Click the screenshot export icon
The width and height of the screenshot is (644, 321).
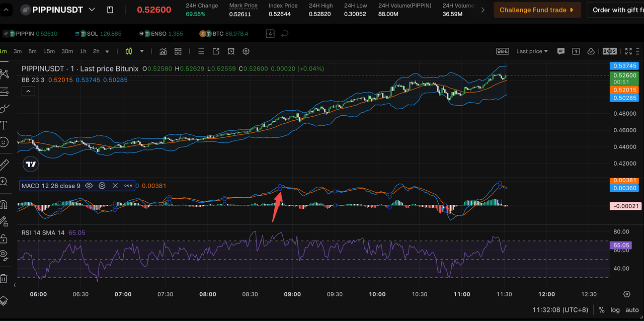215,51
